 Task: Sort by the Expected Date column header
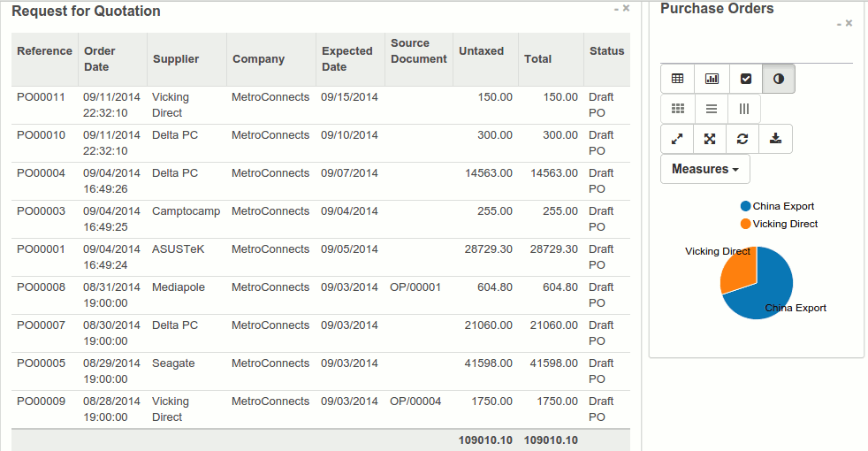[346, 59]
